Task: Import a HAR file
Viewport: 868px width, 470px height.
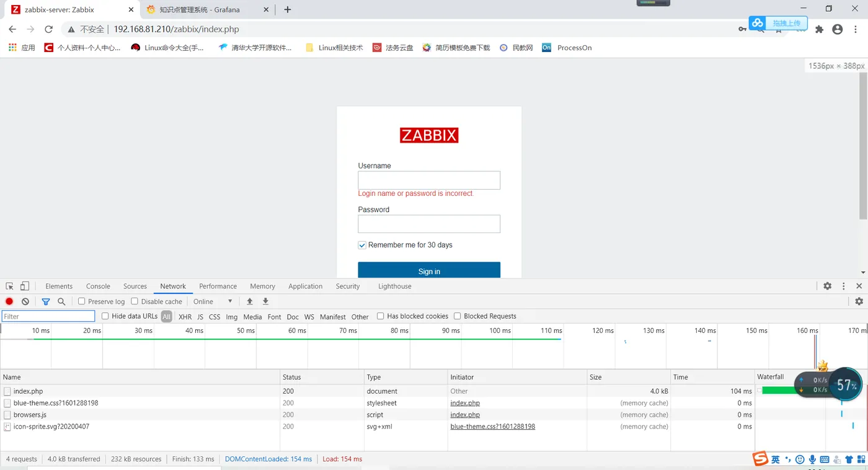Action: coord(250,301)
